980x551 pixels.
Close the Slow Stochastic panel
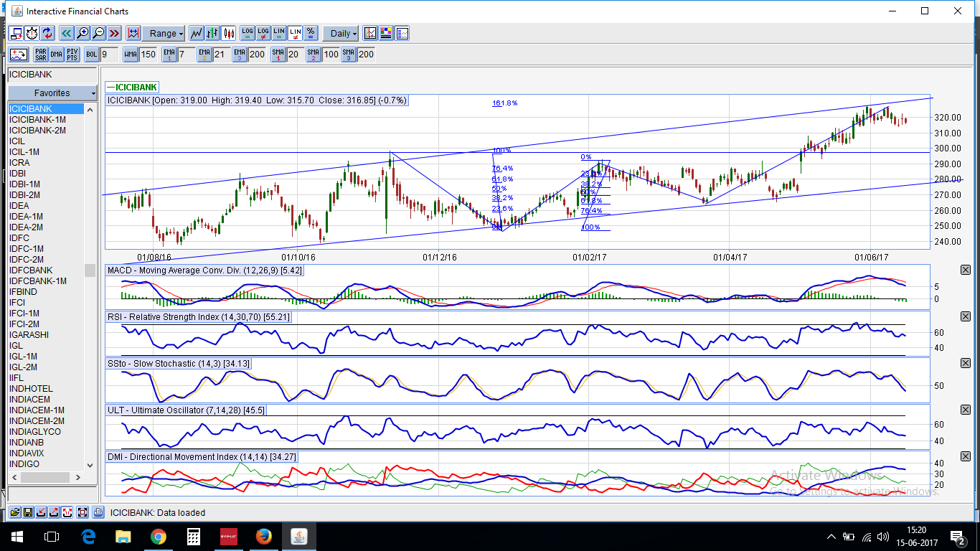pyautogui.click(x=965, y=363)
